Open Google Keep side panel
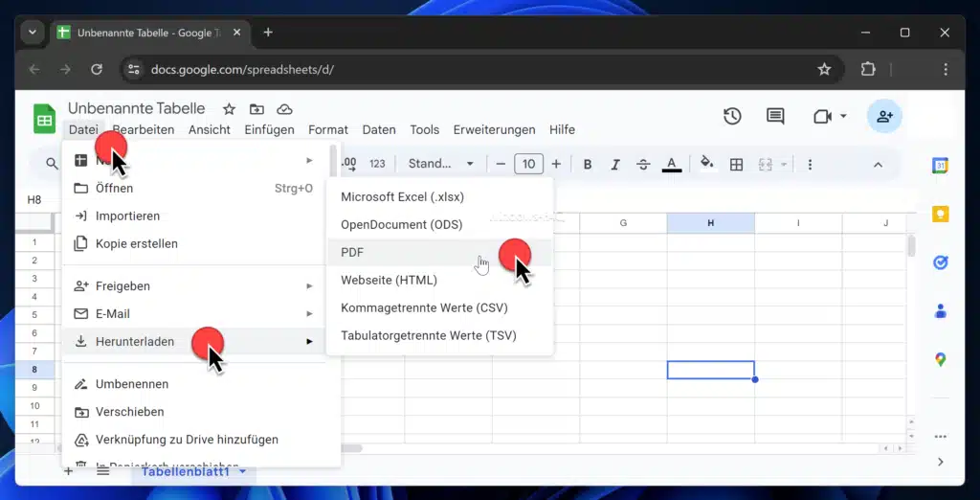980x500 pixels. [940, 214]
